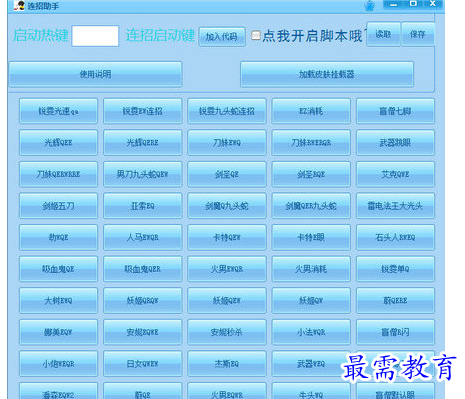Click the 加入代码 button
465x399 pixels.
tap(222, 36)
